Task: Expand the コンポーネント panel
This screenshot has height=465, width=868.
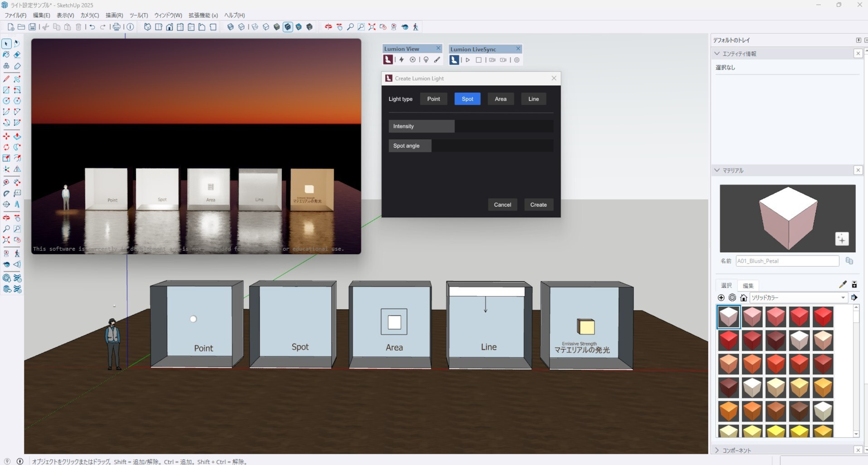Action: (717, 450)
